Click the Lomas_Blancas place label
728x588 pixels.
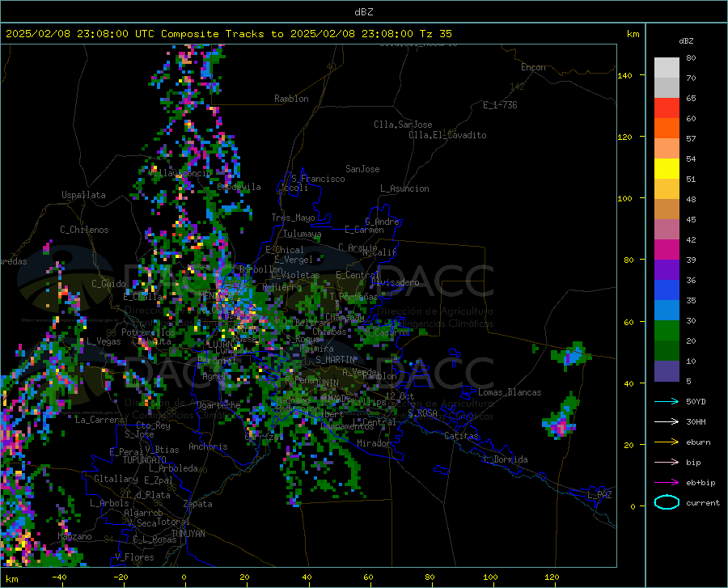(x=510, y=392)
